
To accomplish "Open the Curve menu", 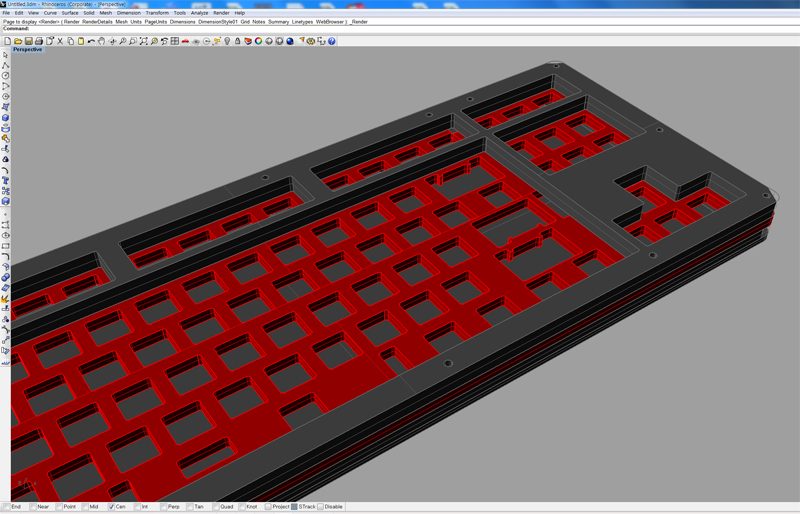I will (50, 13).
